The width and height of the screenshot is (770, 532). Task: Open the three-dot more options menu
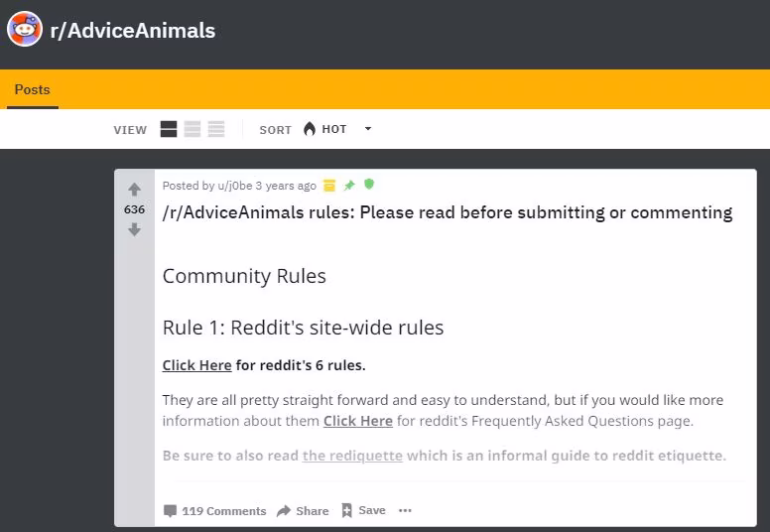tap(405, 510)
